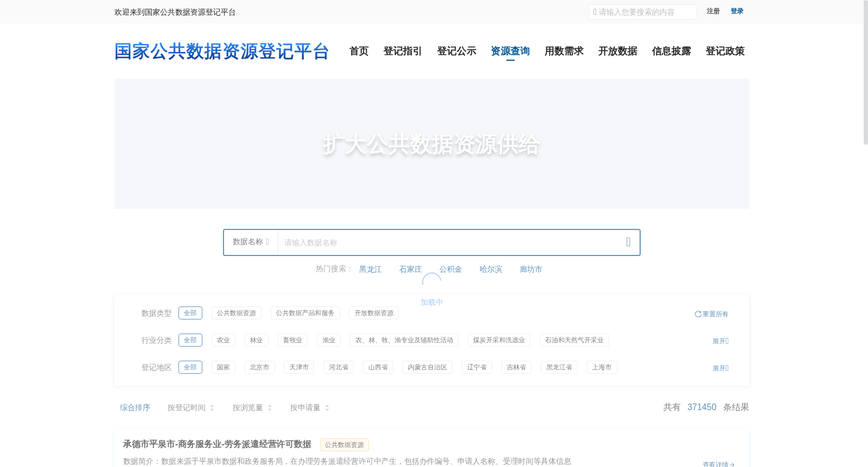
Task: Filter by 公共数据产品和服务 type
Action: coord(305,313)
